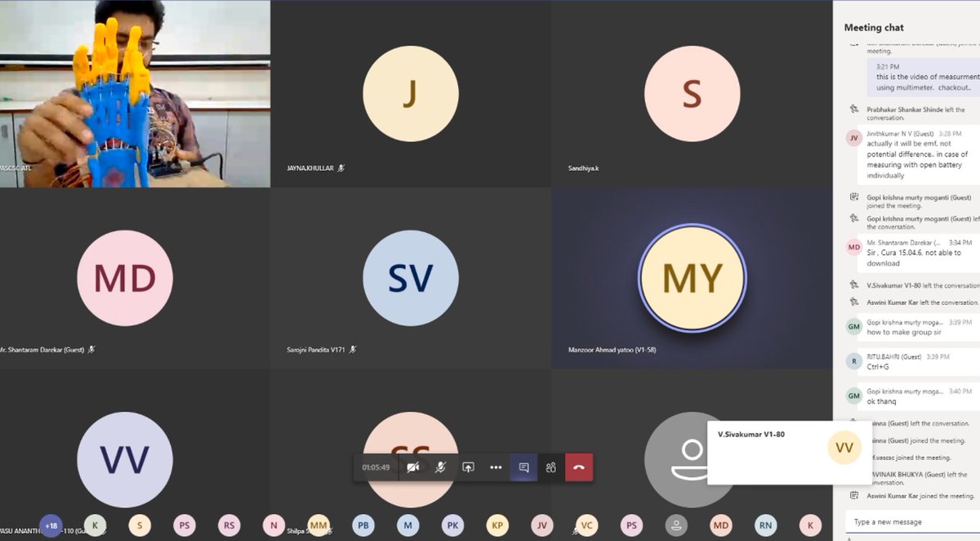Turn on the camera in meeting toolbar
980x541 pixels.
click(x=413, y=467)
